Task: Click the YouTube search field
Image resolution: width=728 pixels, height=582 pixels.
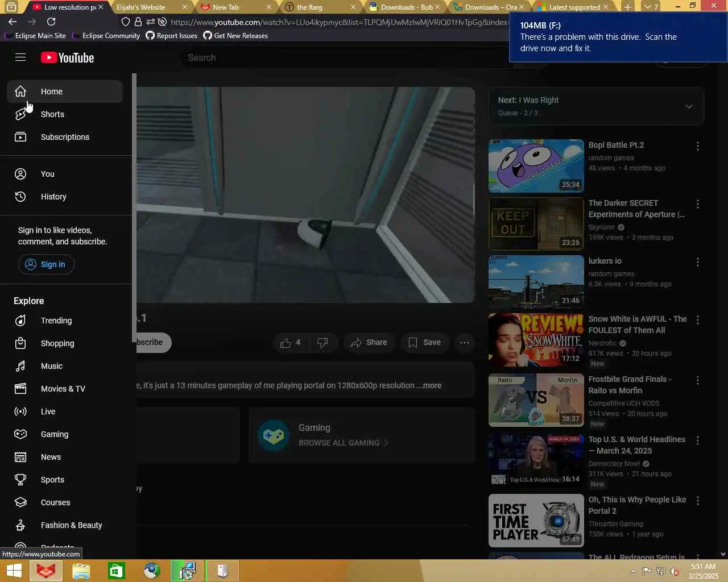Action: tap(347, 57)
